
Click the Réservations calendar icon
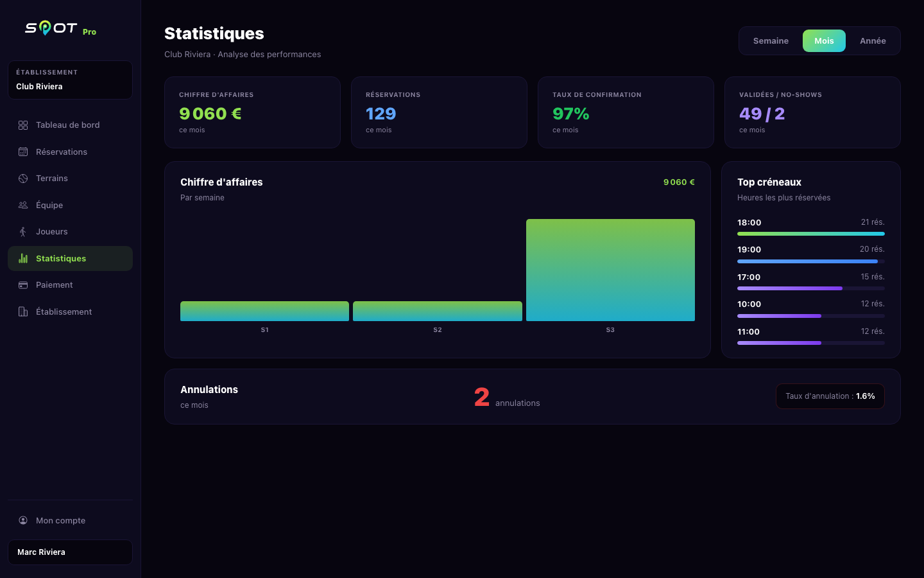[x=23, y=152]
